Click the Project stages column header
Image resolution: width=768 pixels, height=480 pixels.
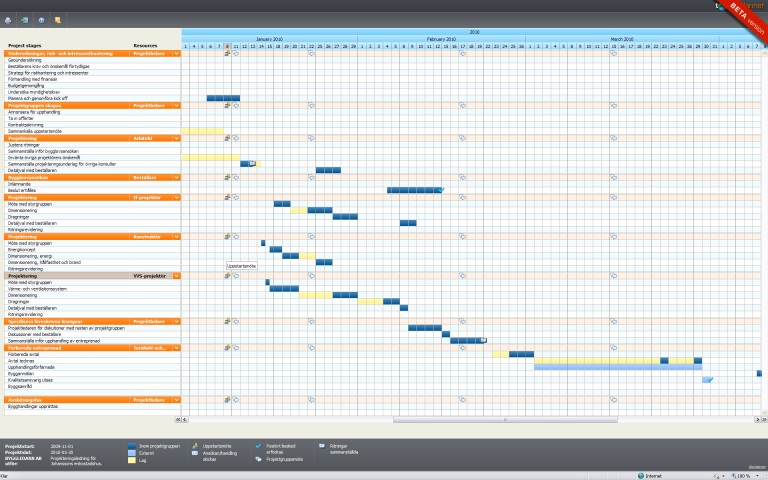pyautogui.click(x=24, y=46)
